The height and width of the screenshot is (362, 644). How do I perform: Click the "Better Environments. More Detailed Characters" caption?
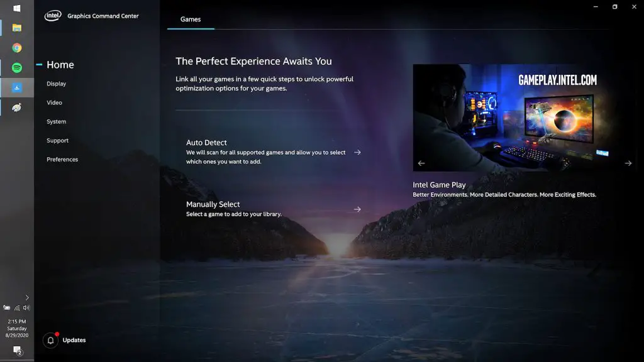(504, 195)
